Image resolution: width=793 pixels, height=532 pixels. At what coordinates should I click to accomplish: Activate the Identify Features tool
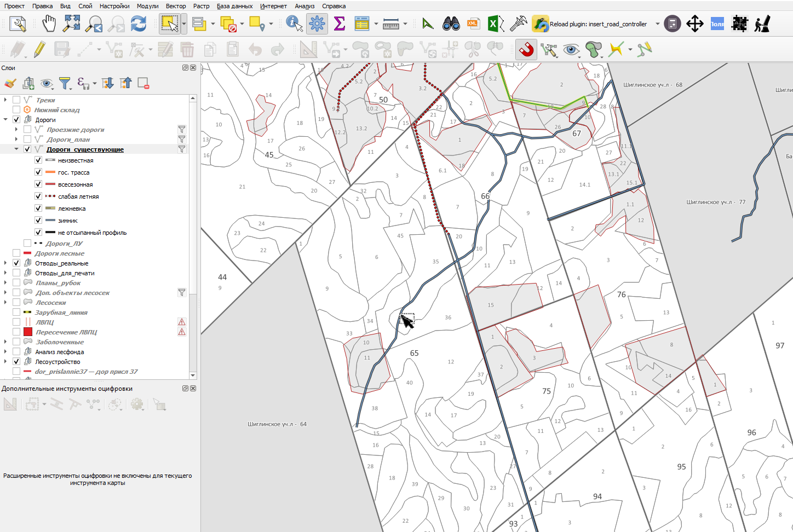click(x=295, y=24)
